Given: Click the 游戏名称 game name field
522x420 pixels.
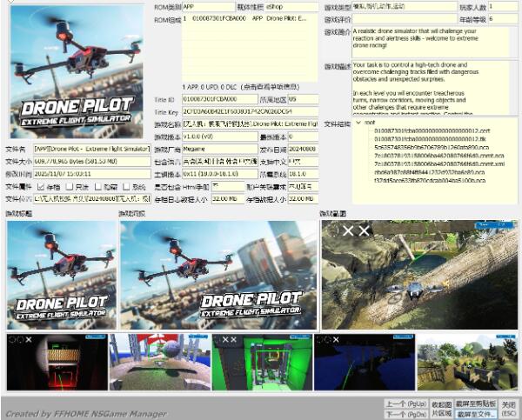Looking at the screenshot, I should [x=250, y=123].
